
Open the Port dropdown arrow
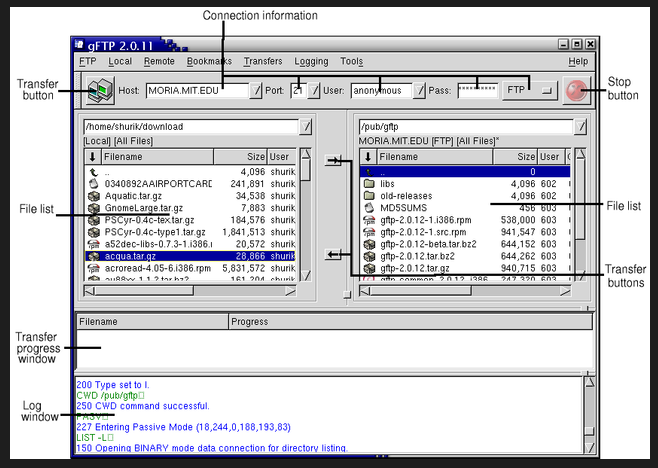313,91
